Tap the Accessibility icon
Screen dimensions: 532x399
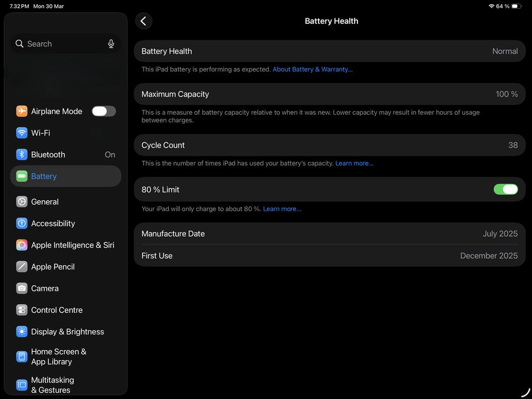coord(22,223)
